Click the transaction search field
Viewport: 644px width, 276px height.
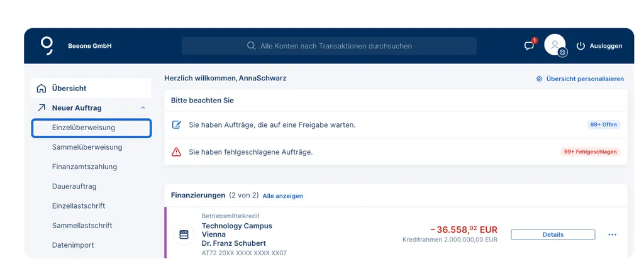329,46
